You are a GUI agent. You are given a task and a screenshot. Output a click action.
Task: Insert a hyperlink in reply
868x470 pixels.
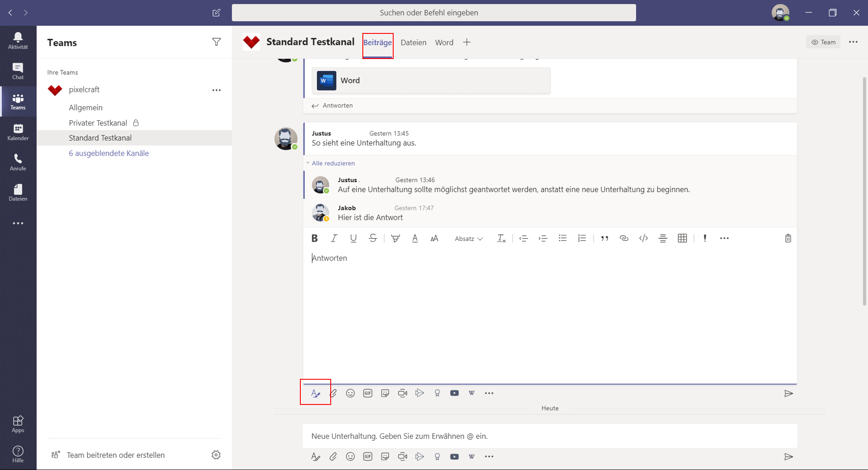click(624, 238)
